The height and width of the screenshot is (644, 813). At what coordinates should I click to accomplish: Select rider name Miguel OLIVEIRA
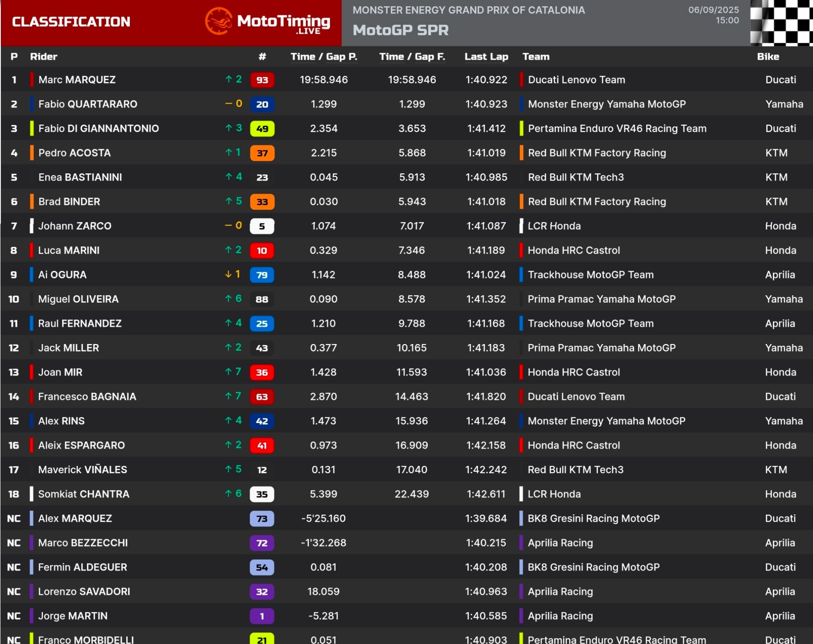pos(78,299)
